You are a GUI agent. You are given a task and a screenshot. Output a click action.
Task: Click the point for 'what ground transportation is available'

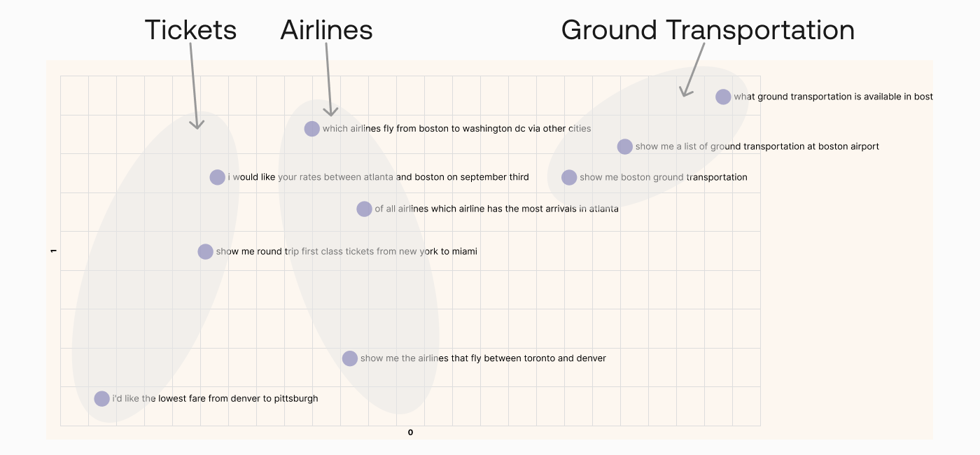tap(723, 97)
